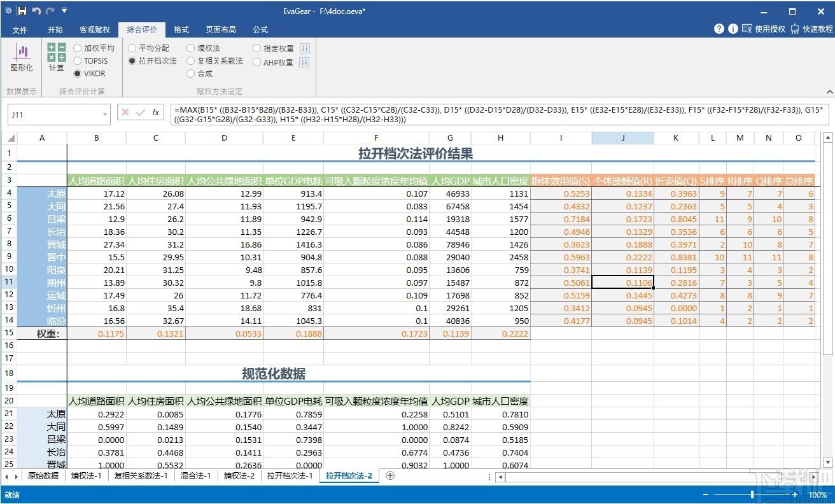Click the settings icon next to 指定权重

(x=304, y=48)
